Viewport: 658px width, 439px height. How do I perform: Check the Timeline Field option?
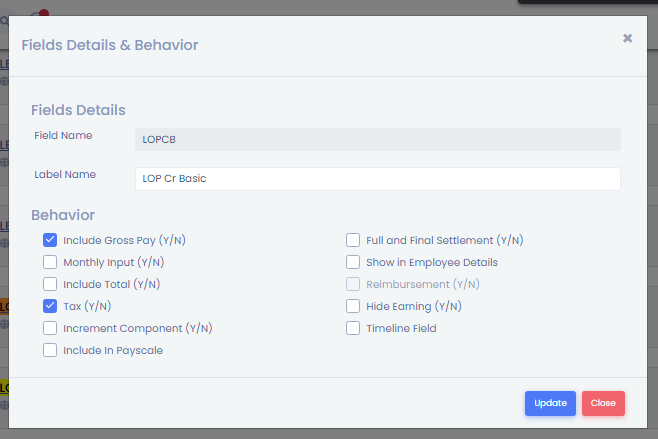click(x=353, y=328)
